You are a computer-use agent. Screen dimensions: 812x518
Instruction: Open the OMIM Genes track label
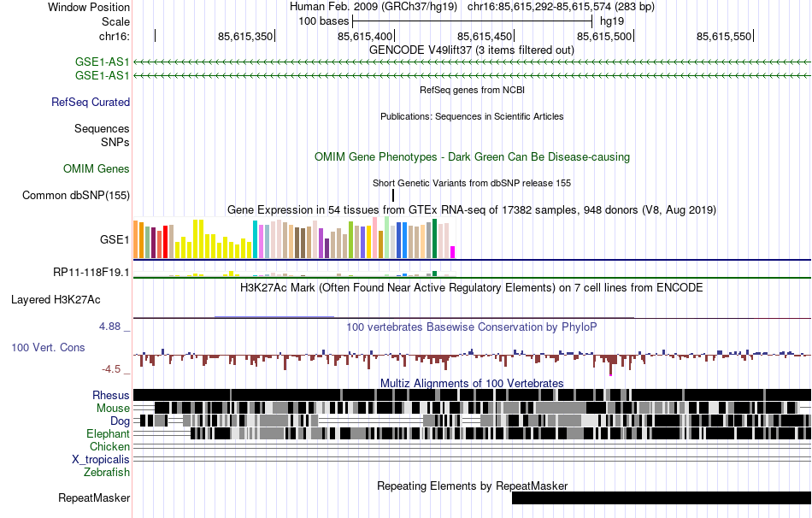pos(97,169)
